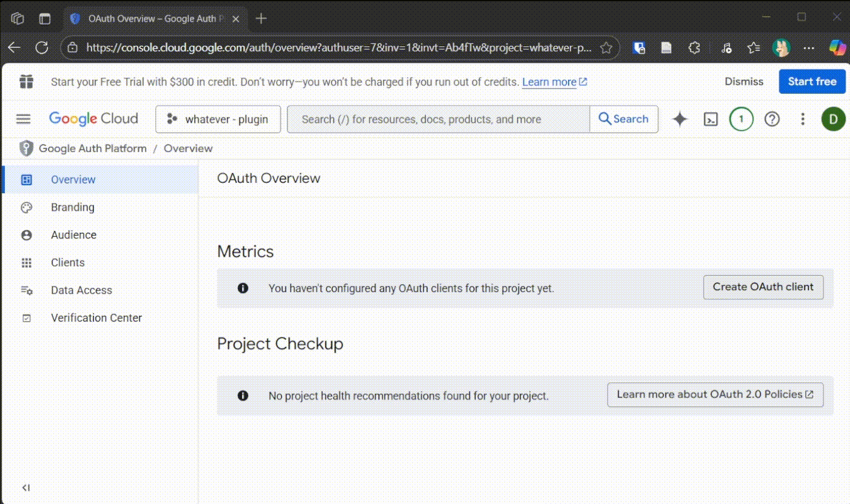
Task: Click the Start free button
Action: [812, 82]
